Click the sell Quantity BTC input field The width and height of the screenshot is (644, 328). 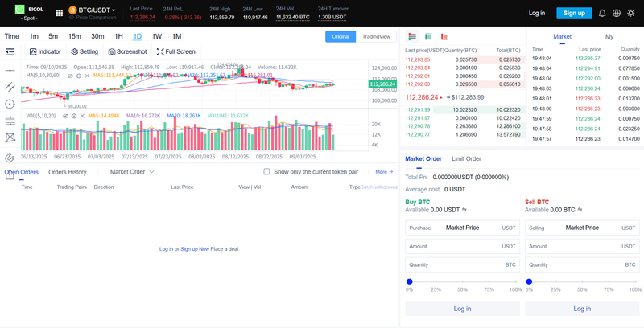click(x=582, y=264)
